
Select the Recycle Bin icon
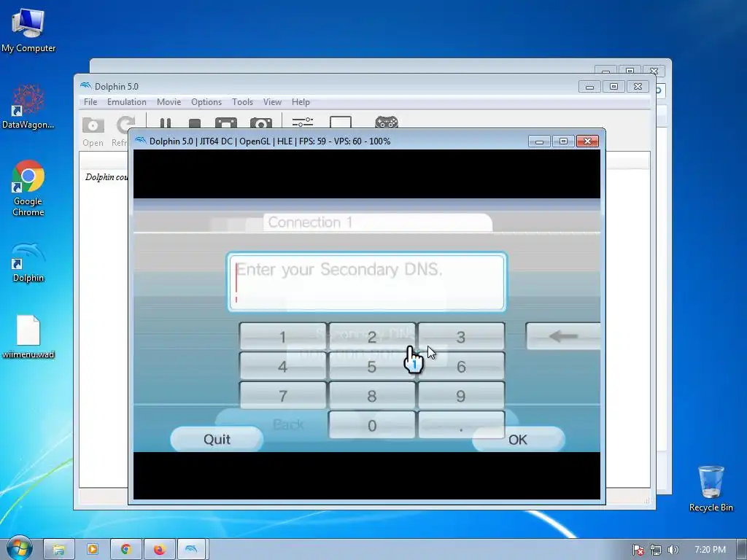click(x=711, y=489)
